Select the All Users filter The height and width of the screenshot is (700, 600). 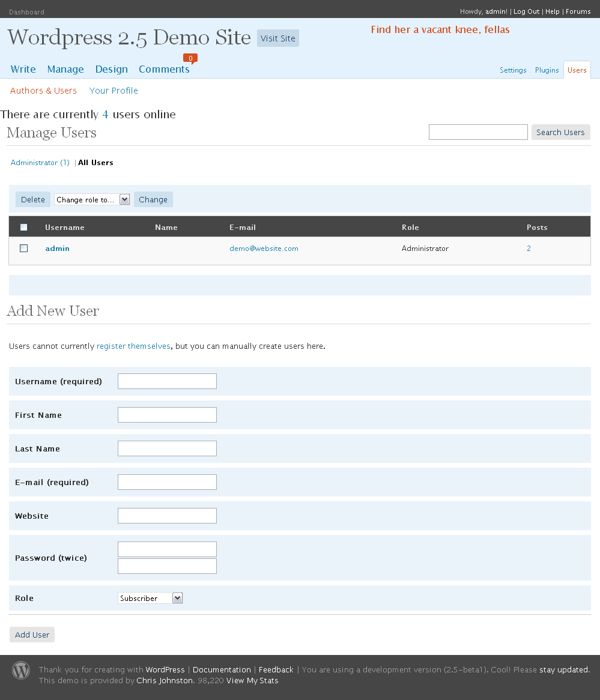coord(95,163)
